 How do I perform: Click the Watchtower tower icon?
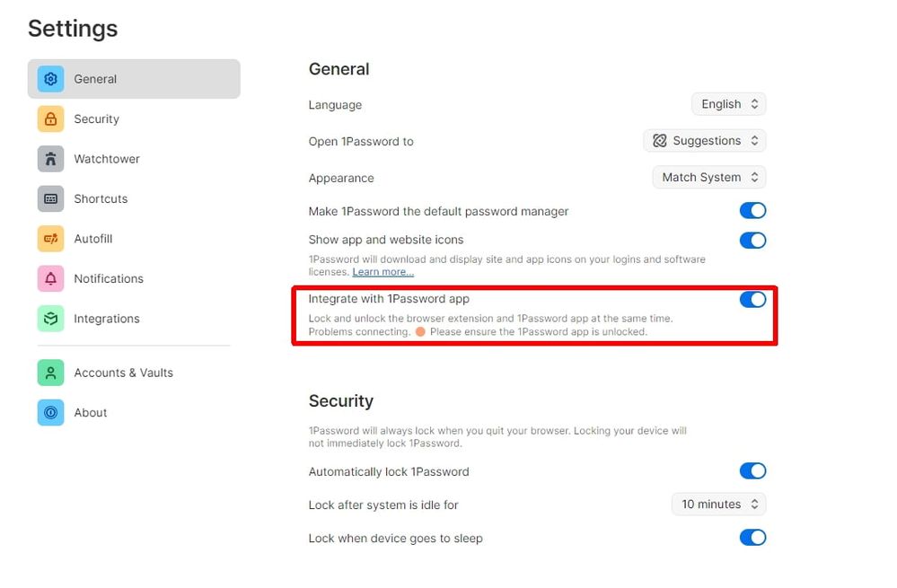click(x=50, y=159)
